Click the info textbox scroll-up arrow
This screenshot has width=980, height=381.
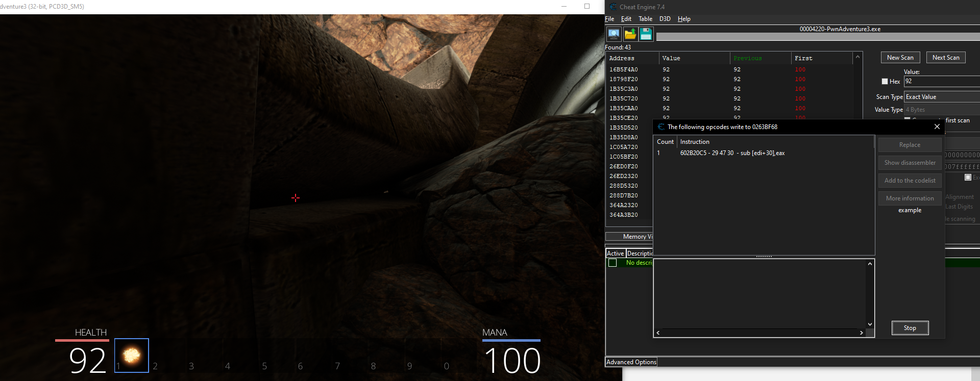coord(870,264)
